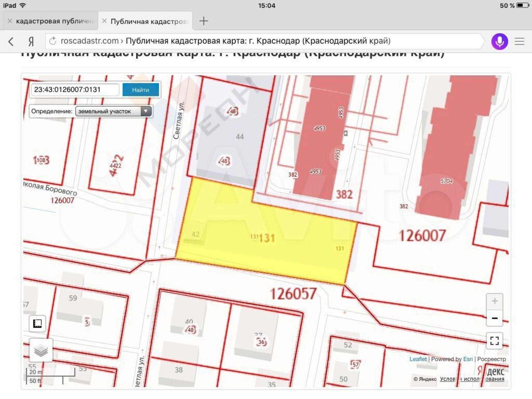532x399 pixels.
Task: Click building number 44 on map
Action: point(240,137)
